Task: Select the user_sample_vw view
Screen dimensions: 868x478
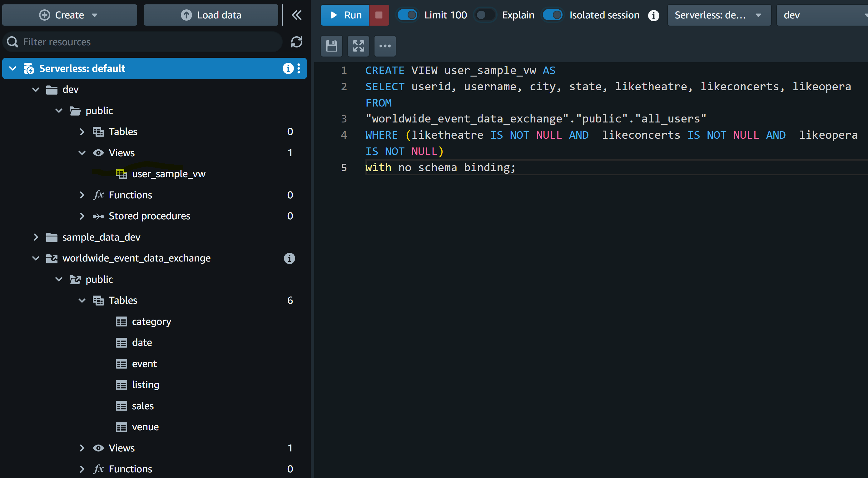Action: [168, 174]
